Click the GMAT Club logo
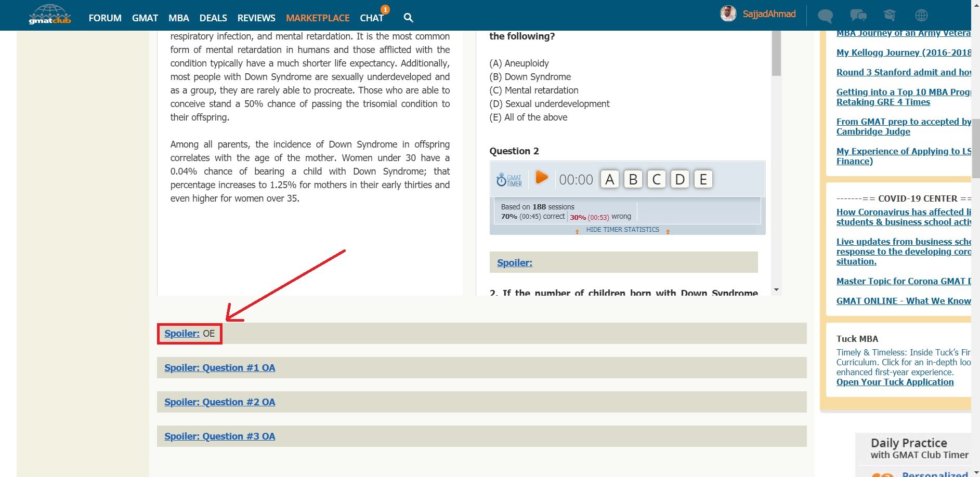The height and width of the screenshot is (477, 980). [x=49, y=15]
